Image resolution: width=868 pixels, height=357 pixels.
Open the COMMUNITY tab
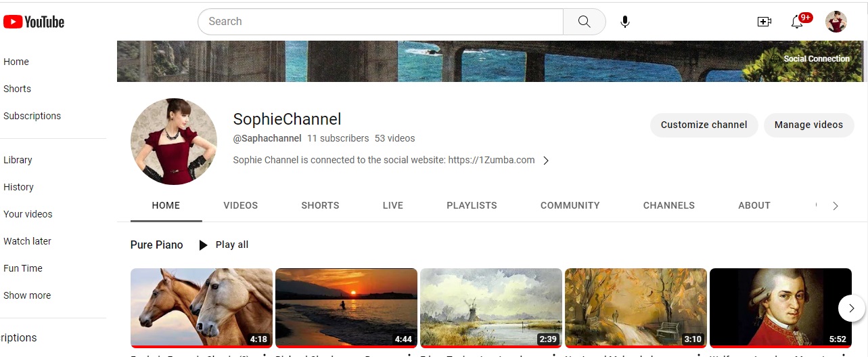pos(570,205)
